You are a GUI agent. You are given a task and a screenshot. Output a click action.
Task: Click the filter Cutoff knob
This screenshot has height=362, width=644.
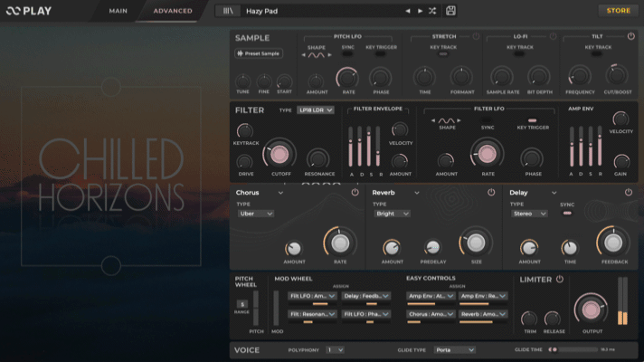click(279, 155)
